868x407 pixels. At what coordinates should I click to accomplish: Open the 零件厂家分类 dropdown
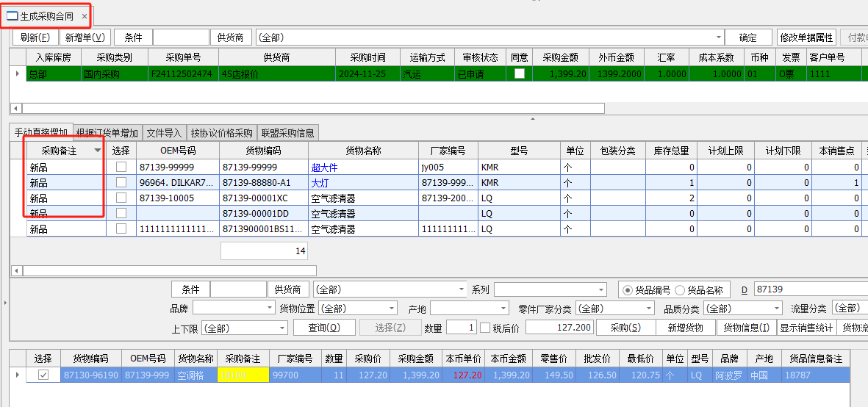(649, 308)
